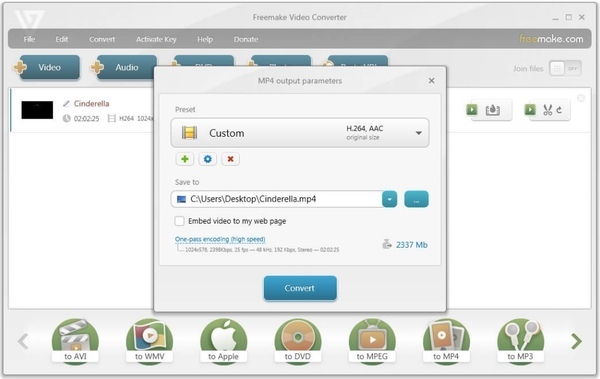Click the to MP3 audio icon
Viewport: 600px width, 379px height.
coord(520,341)
